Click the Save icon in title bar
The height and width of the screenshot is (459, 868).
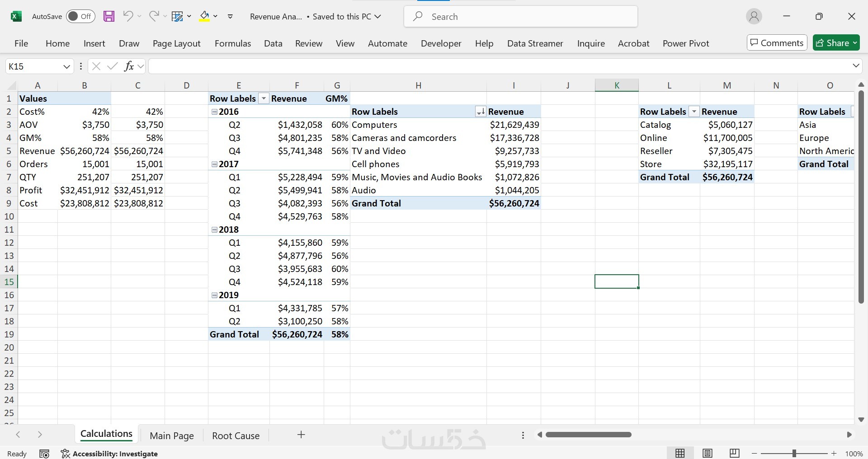(109, 17)
